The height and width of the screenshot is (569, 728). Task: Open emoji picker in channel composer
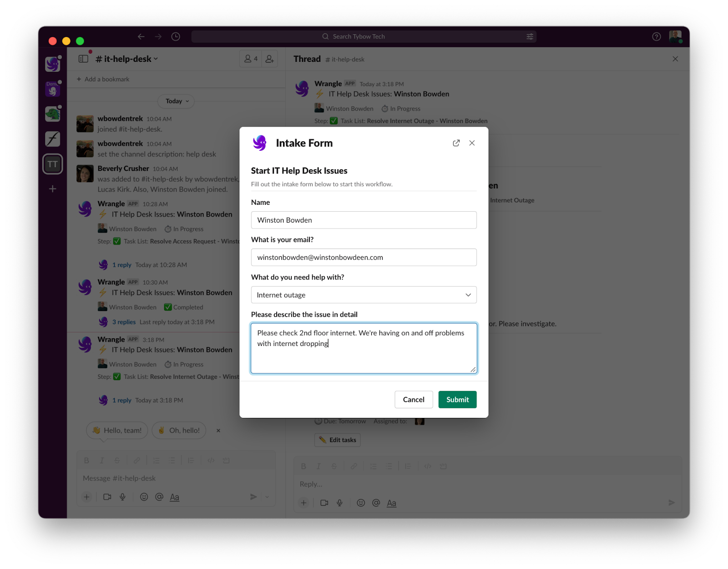(x=144, y=497)
